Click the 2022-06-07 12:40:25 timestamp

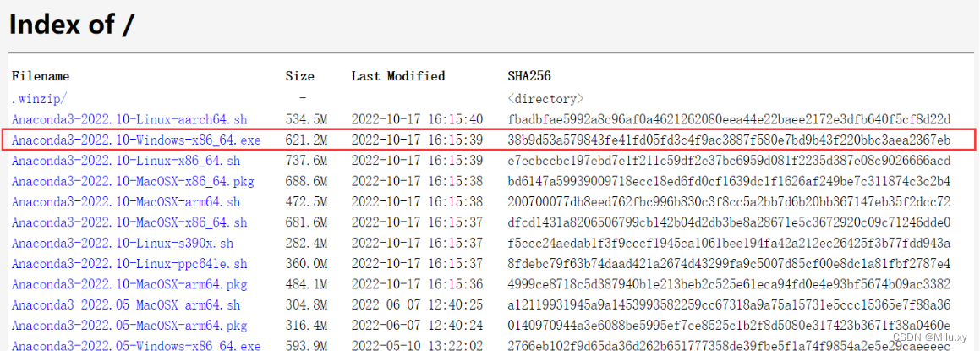417,305
